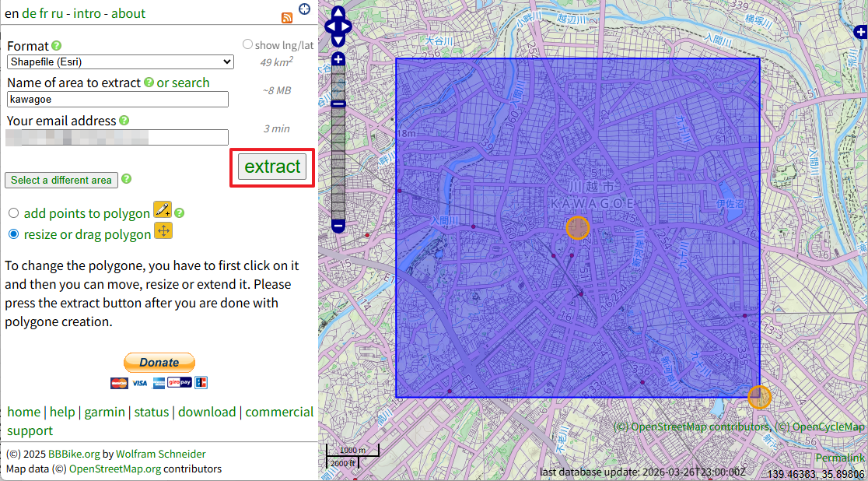Click the Donate PayPal button
Viewport: 868px width, 481px height.
159,362
